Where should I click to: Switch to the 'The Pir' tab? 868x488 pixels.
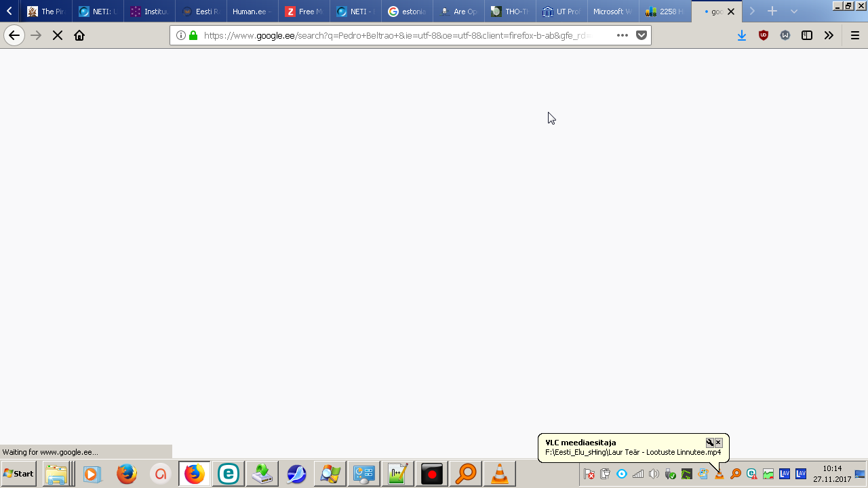pyautogui.click(x=45, y=12)
